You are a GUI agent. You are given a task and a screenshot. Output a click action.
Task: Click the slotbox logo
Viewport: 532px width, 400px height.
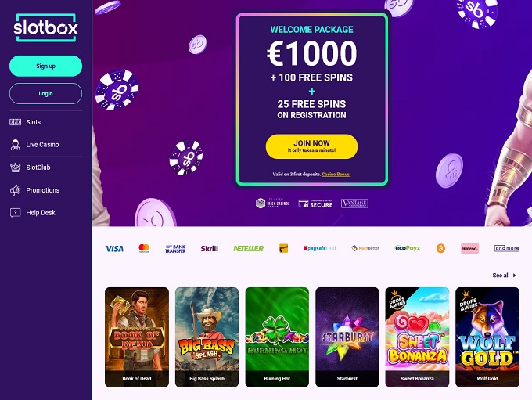[46, 27]
